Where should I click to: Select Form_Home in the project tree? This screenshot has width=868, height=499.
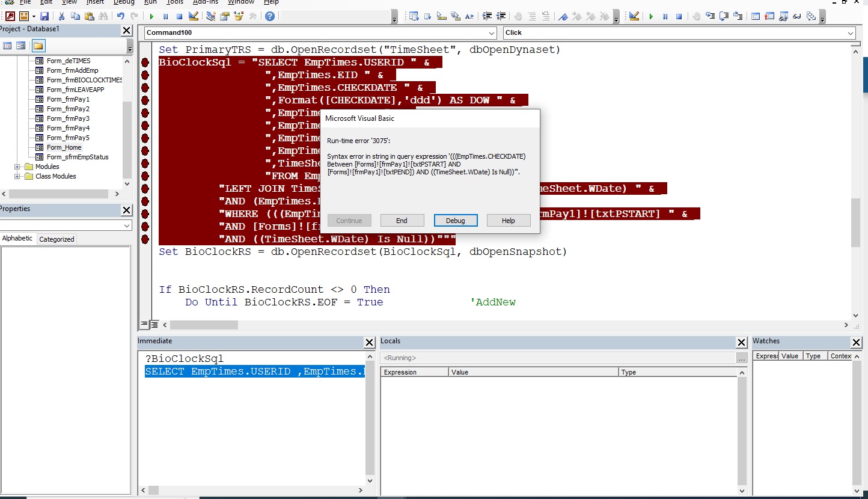pyautogui.click(x=64, y=147)
